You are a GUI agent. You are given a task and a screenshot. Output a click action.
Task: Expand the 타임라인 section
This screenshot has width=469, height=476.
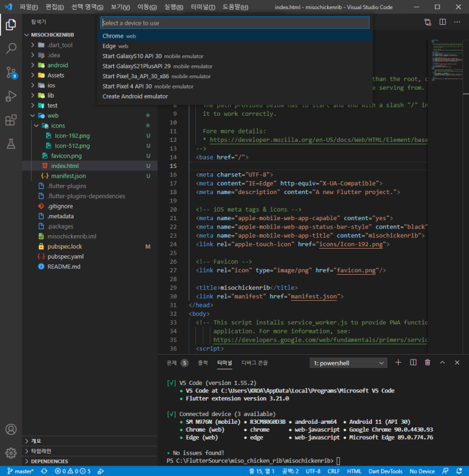click(x=90, y=451)
